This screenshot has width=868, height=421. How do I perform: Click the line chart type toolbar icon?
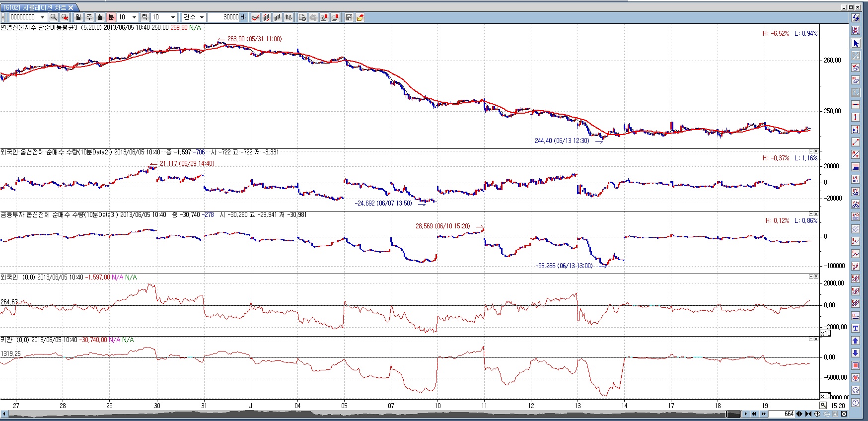click(x=256, y=17)
